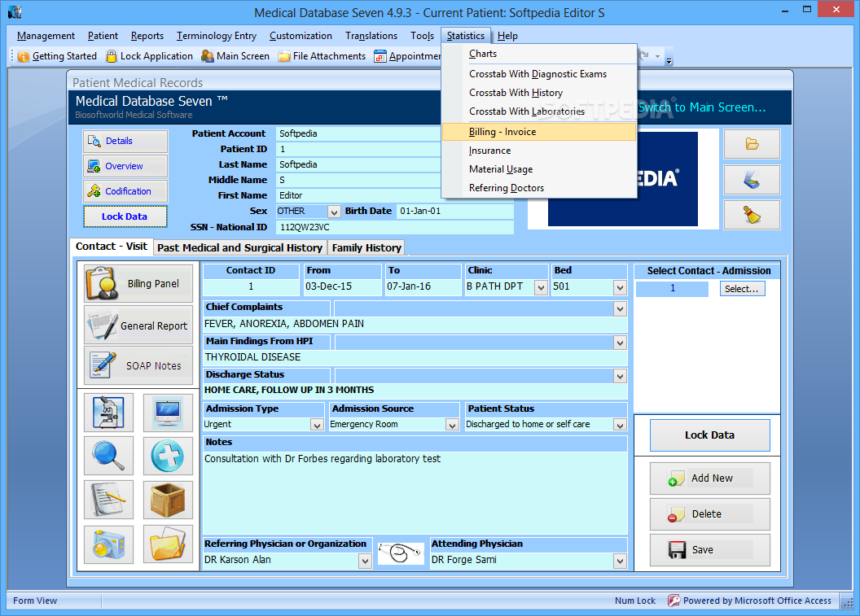This screenshot has width=860, height=616.
Task: Choose Crosstab With Laboratories
Action: tap(539, 111)
